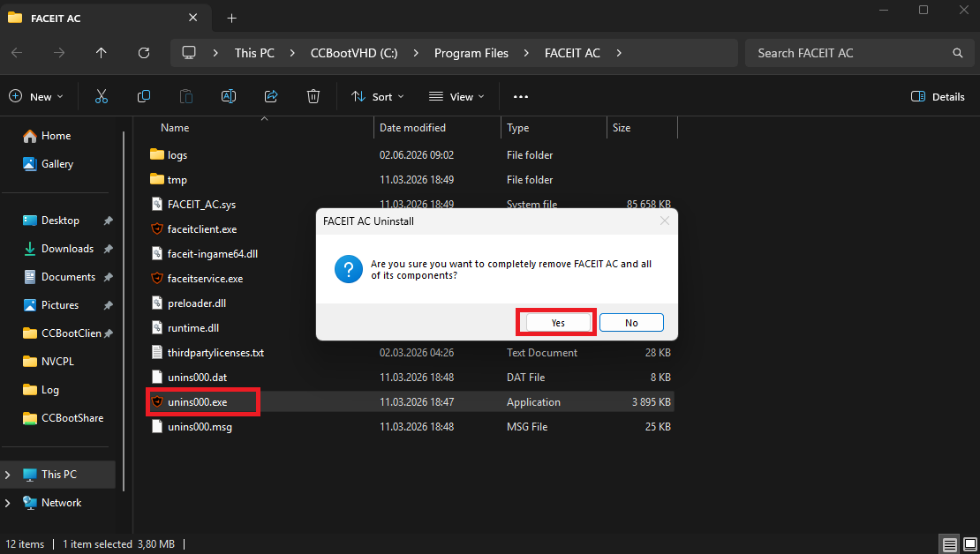Click No to cancel uninstall

pyautogui.click(x=631, y=322)
